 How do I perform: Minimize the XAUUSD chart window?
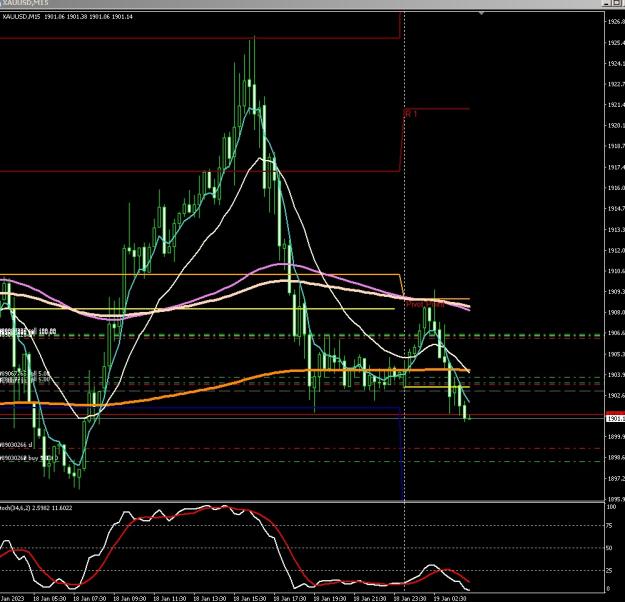point(606,3)
